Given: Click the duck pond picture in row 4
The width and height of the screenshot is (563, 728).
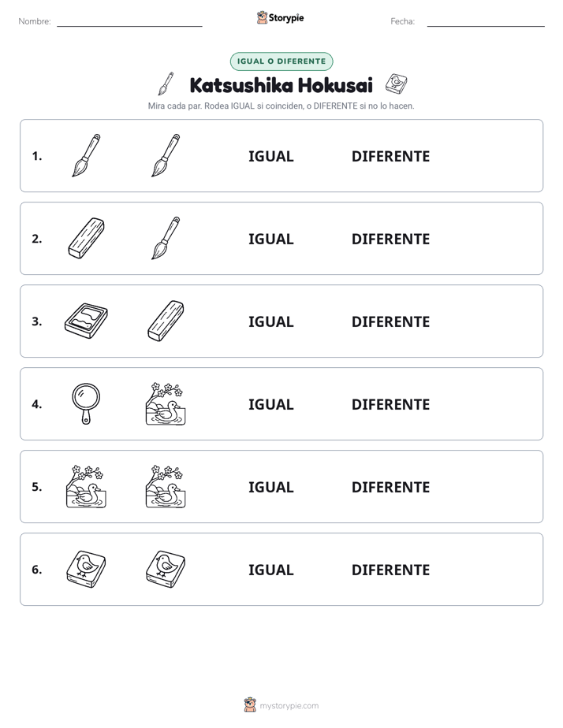Looking at the screenshot, I should click(166, 403).
